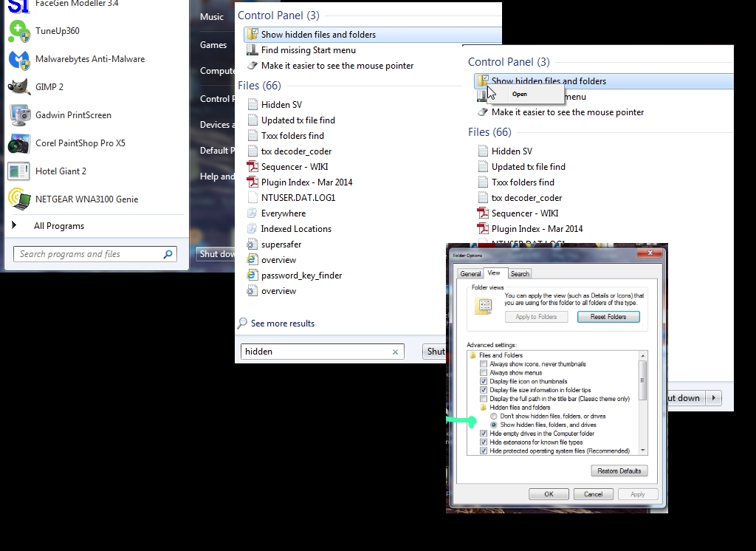Click Apply to Folders button
The image size is (756, 551).
536,317
